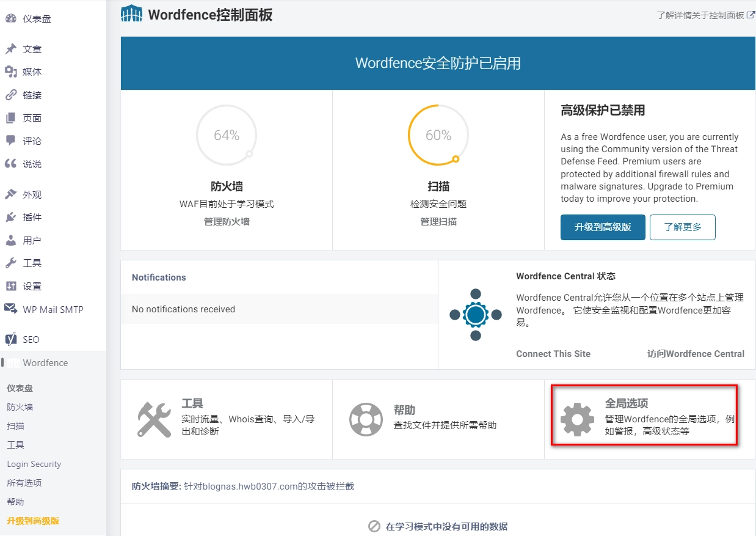
Task: Click the comment bubble icon for 评论
Action: [x=10, y=141]
